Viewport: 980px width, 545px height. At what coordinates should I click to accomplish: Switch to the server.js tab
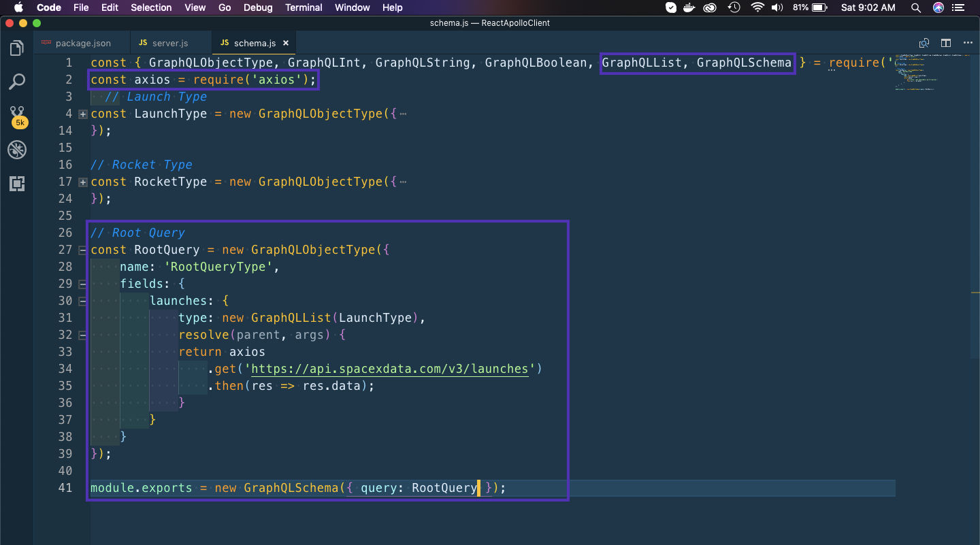(169, 43)
